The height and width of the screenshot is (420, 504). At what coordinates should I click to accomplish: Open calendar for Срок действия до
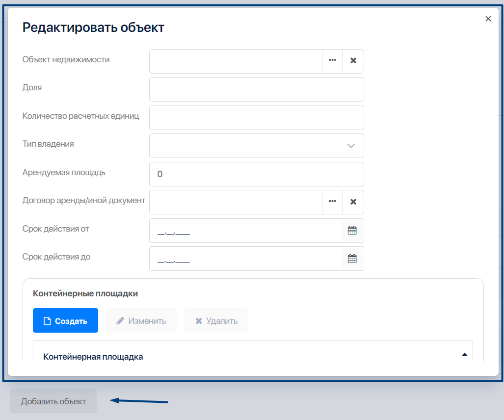pos(352,259)
